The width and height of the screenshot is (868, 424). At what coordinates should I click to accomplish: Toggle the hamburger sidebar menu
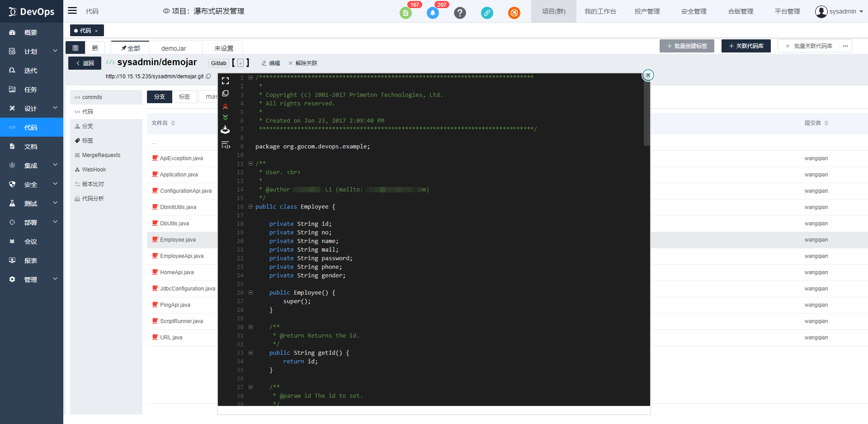click(x=72, y=11)
